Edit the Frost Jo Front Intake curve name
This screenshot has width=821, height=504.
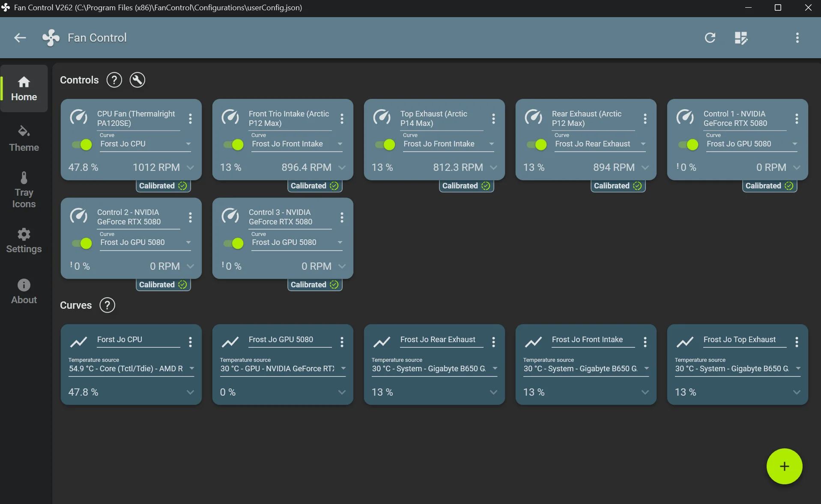[x=593, y=340]
